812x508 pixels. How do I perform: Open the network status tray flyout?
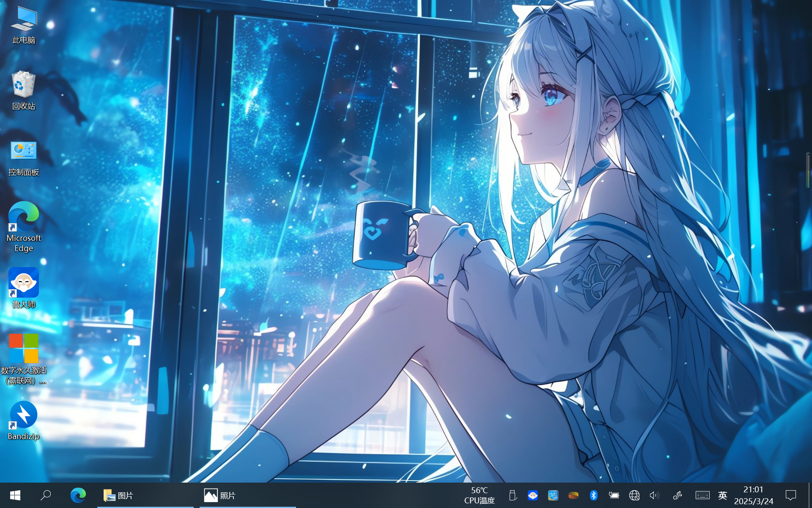pyautogui.click(x=634, y=495)
